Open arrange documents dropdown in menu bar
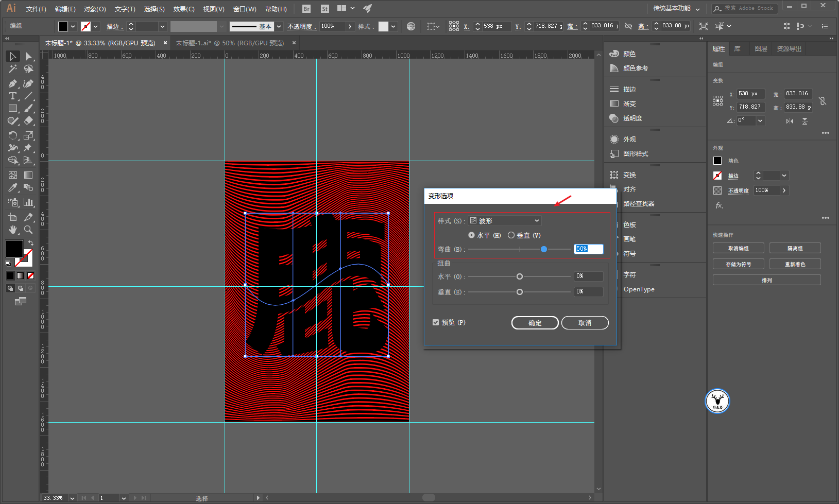This screenshot has height=504, width=839. (346, 8)
